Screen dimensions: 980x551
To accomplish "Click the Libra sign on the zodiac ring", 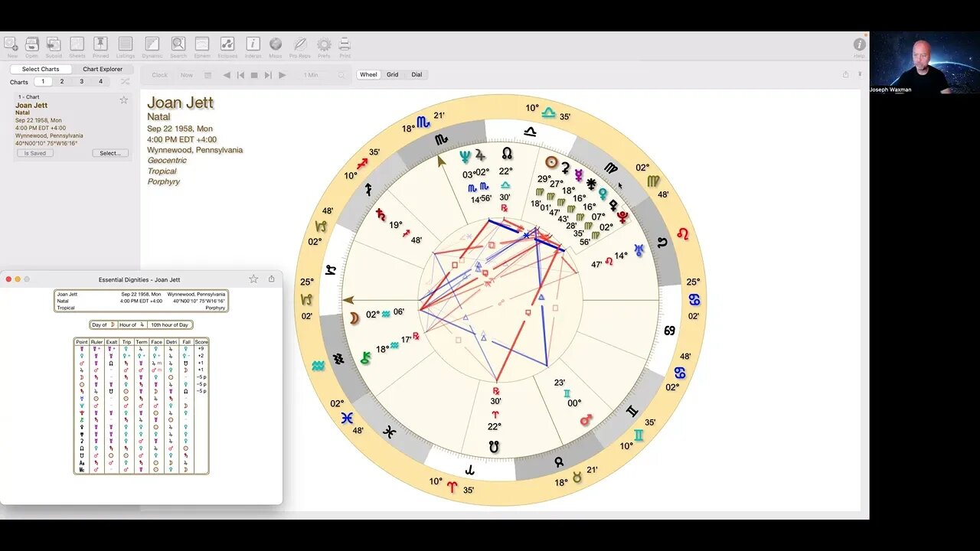I will click(531, 131).
